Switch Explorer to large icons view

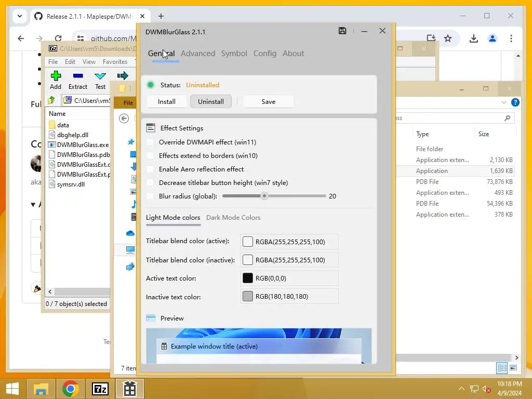point(513,368)
